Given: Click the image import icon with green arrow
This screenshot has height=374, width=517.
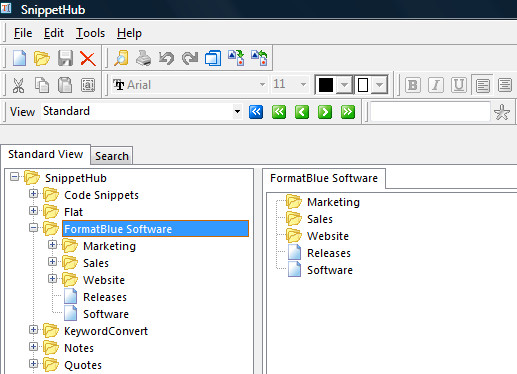Looking at the screenshot, I should click(236, 58).
